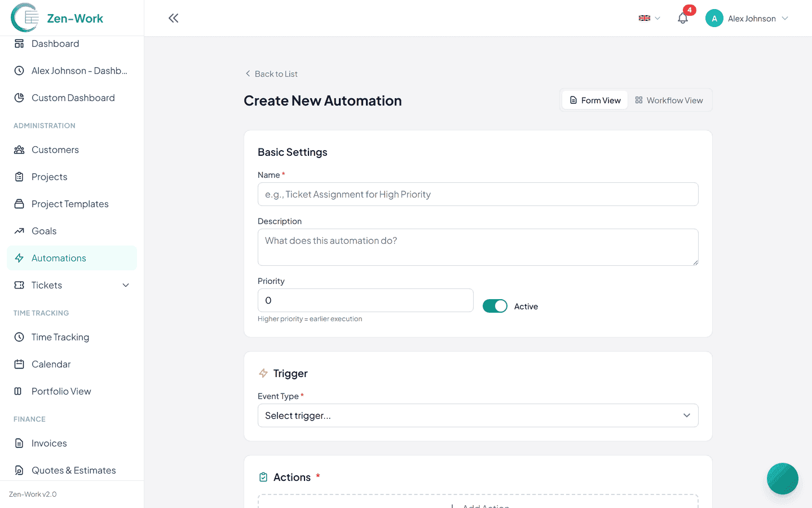This screenshot has width=812, height=508.
Task: Focus the Priority number field
Action: point(365,300)
